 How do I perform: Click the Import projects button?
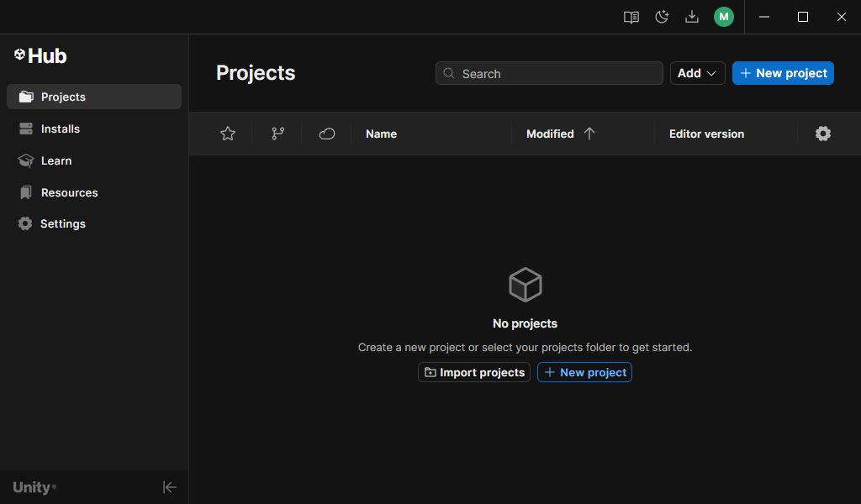[474, 372]
